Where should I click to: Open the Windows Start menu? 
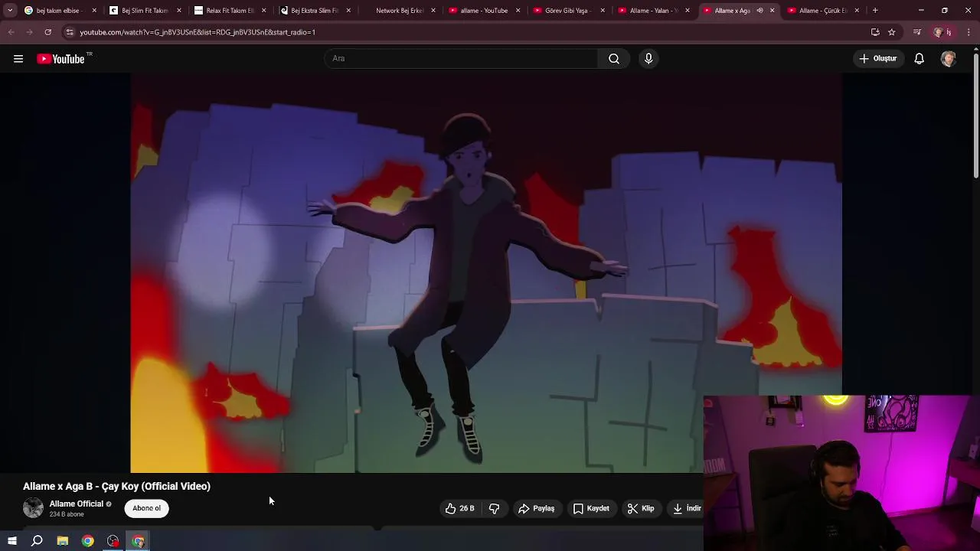pyautogui.click(x=12, y=541)
